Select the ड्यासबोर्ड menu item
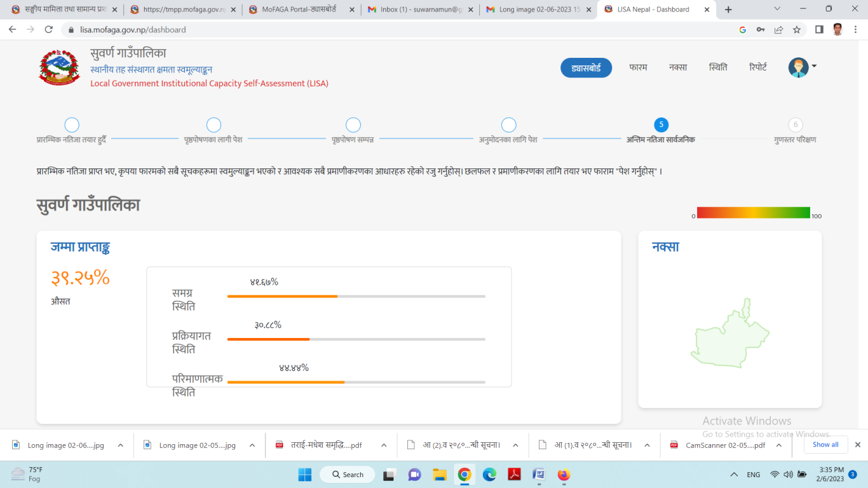The width and height of the screenshot is (868, 488). pos(586,68)
